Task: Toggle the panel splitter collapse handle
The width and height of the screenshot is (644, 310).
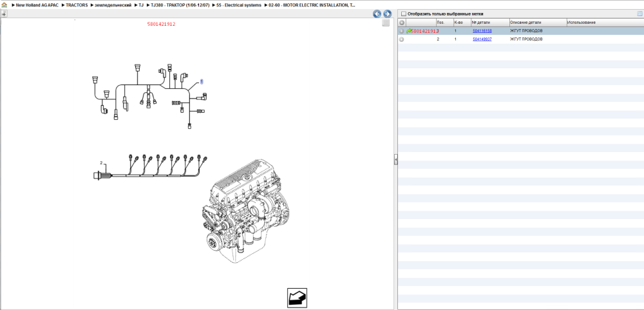Action: tap(396, 160)
